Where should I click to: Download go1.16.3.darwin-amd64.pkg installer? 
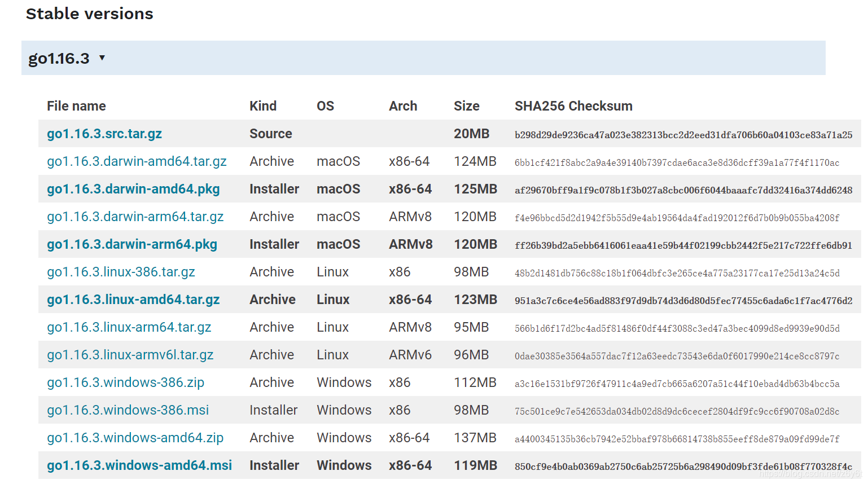(x=133, y=189)
